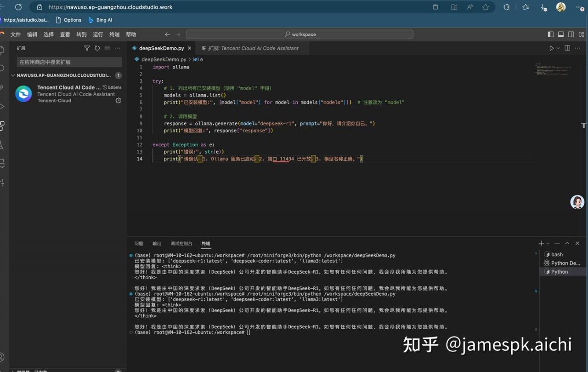Open the Extensions view in the activity bar
Screen dimensions: 588x372
coord(2,126)
